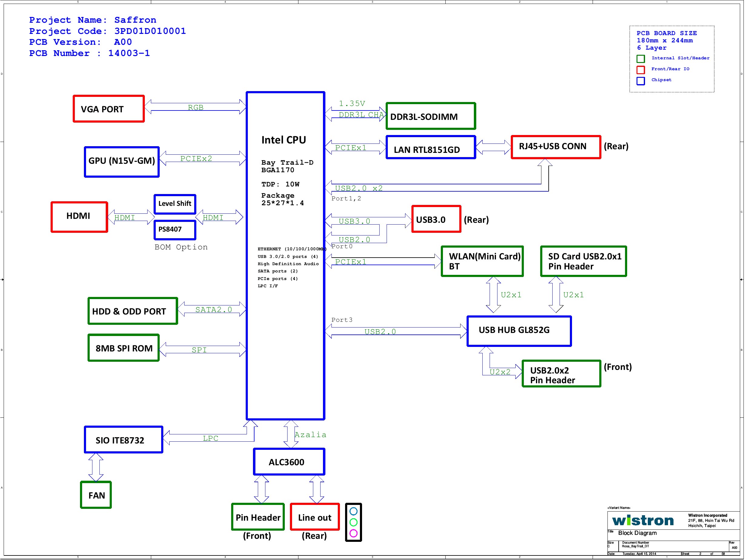
Task: Click the red Front/Rear IO legend square
Action: (640, 70)
